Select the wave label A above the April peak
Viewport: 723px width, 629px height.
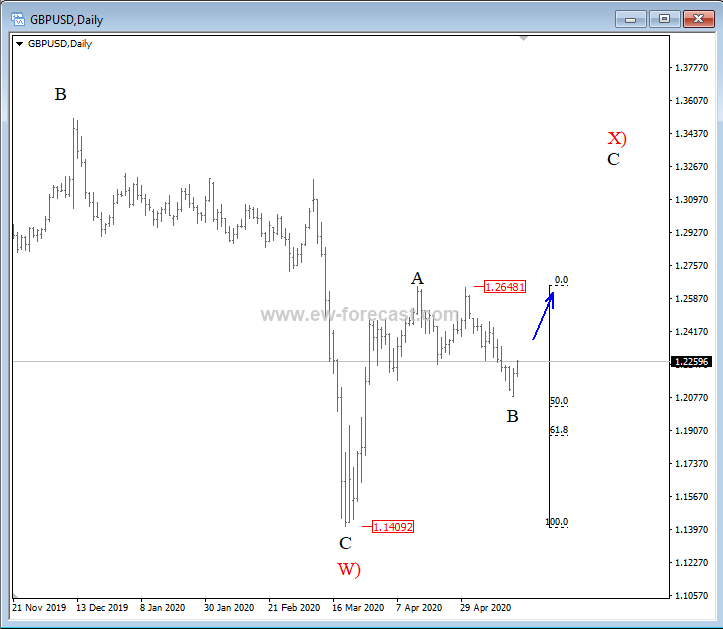(x=417, y=278)
